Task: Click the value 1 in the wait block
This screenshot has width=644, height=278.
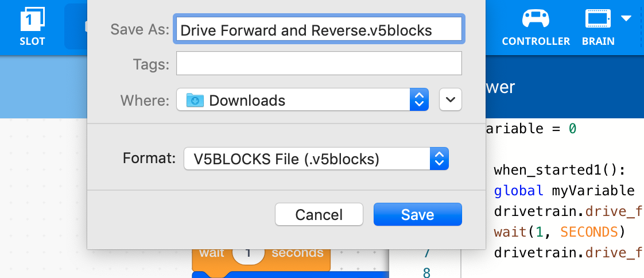Action: pos(248,253)
